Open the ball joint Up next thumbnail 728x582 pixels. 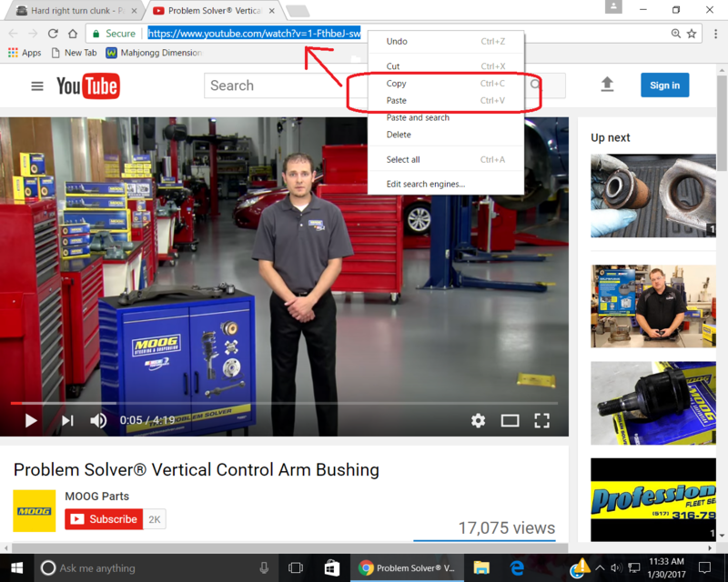coord(653,403)
